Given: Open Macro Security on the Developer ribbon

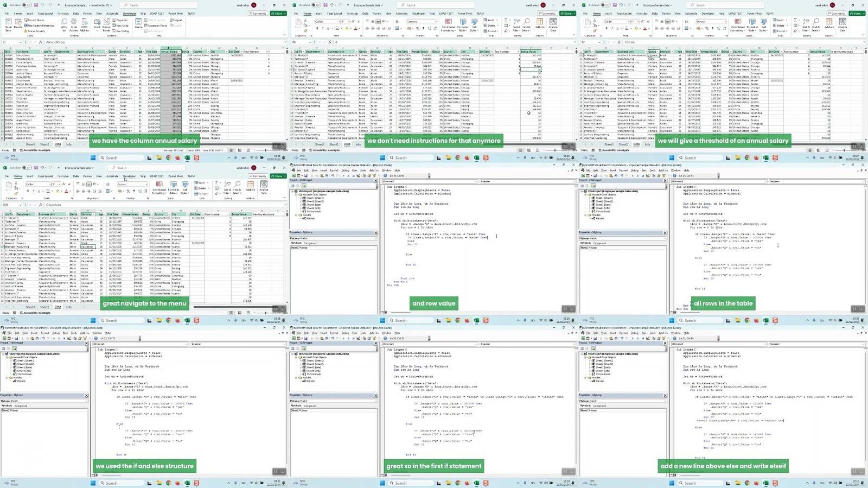Looking at the screenshot, I should 36,31.
